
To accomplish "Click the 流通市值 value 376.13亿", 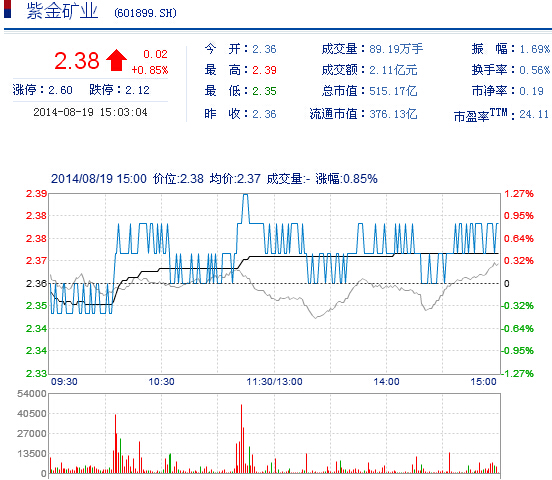I will tap(393, 114).
